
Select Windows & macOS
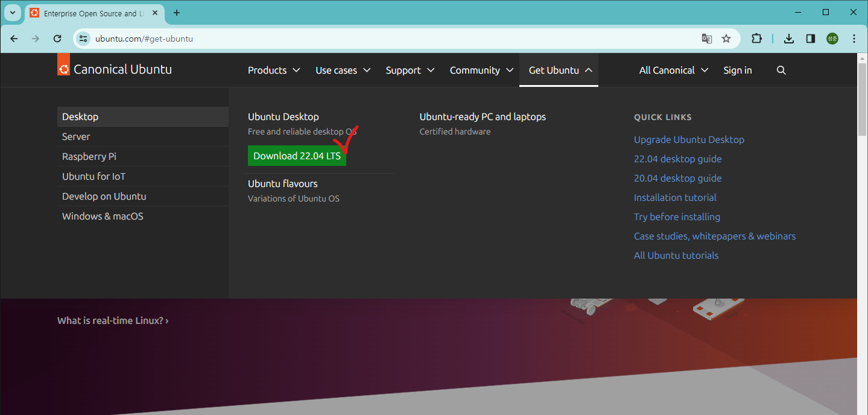point(143,216)
